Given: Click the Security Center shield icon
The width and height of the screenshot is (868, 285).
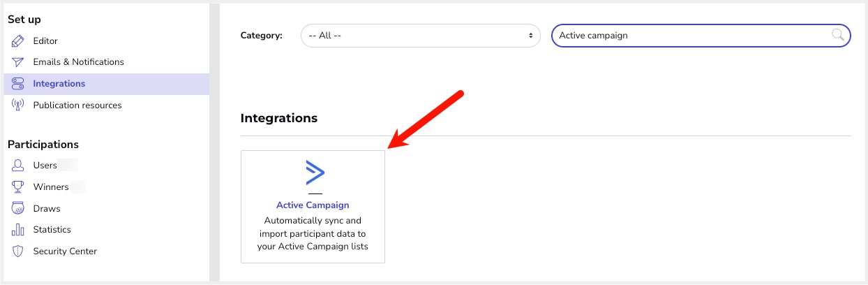Looking at the screenshot, I should point(18,251).
